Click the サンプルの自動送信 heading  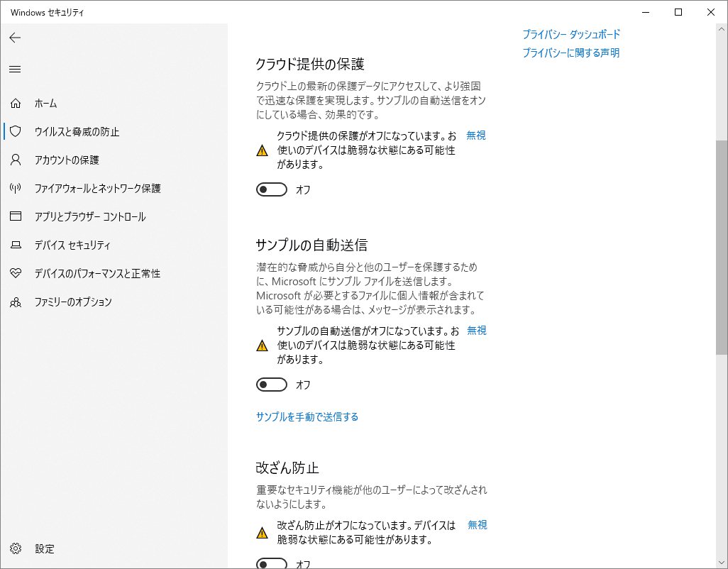click(x=311, y=245)
